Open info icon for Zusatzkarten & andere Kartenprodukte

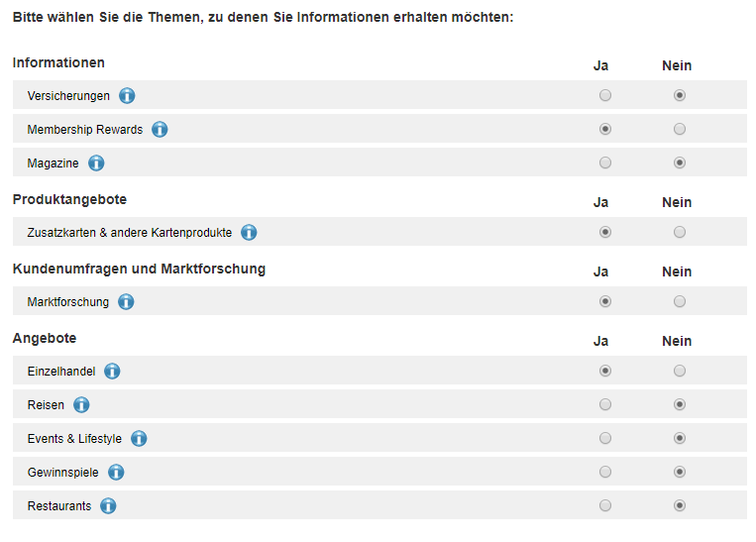[x=249, y=233]
